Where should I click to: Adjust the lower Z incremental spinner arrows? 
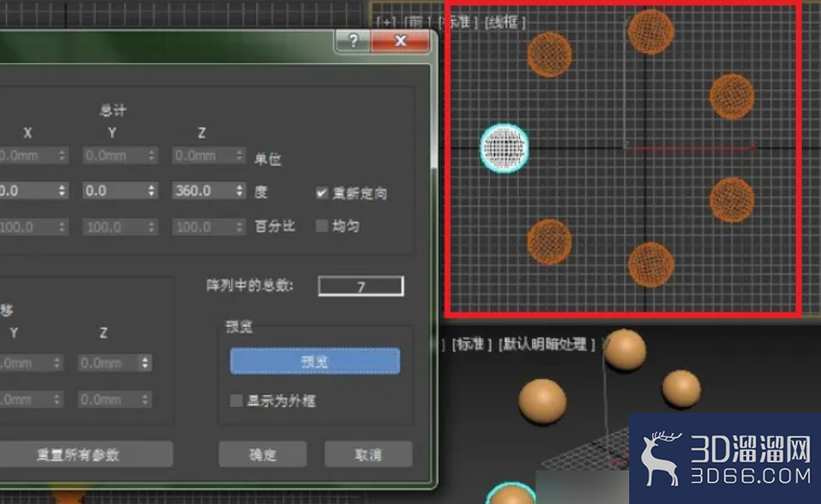[x=146, y=400]
